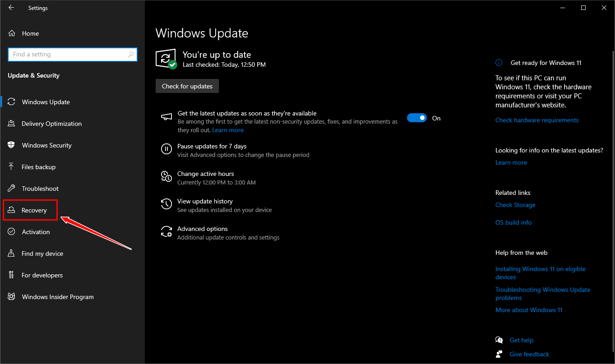
Task: Click the Activation checkmark circle icon
Action: click(x=12, y=232)
